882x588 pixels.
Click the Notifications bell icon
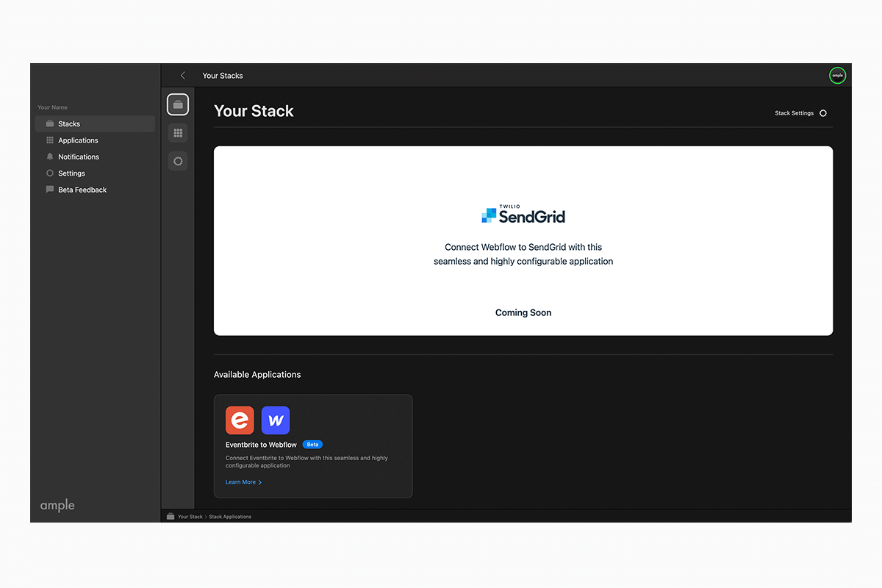point(50,157)
